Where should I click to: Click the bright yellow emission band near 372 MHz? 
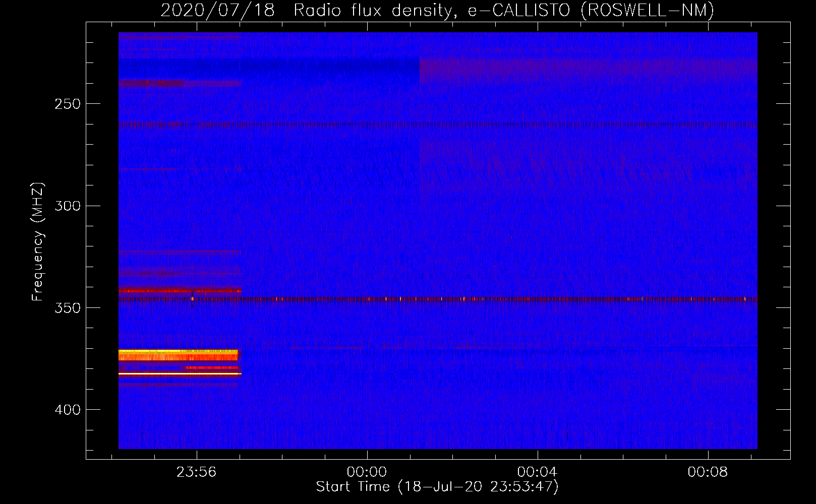click(178, 355)
